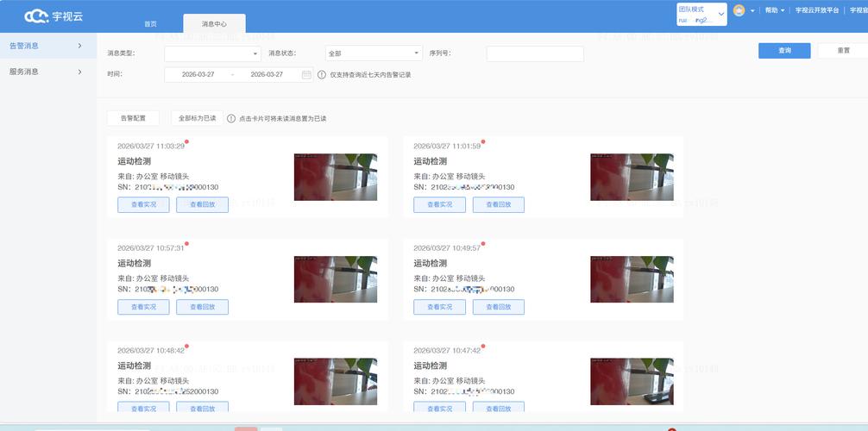Click the 序列号 input field

pos(535,53)
